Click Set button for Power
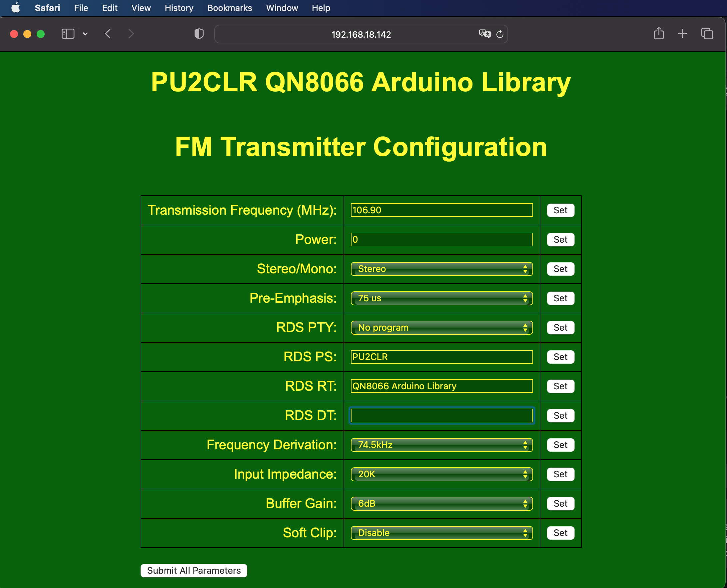Screen dimensions: 727x588 (561, 239)
